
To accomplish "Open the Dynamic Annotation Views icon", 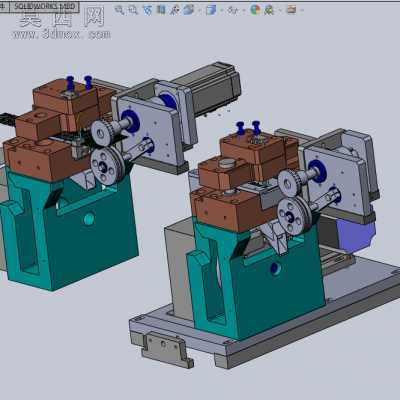I will tap(174, 10).
